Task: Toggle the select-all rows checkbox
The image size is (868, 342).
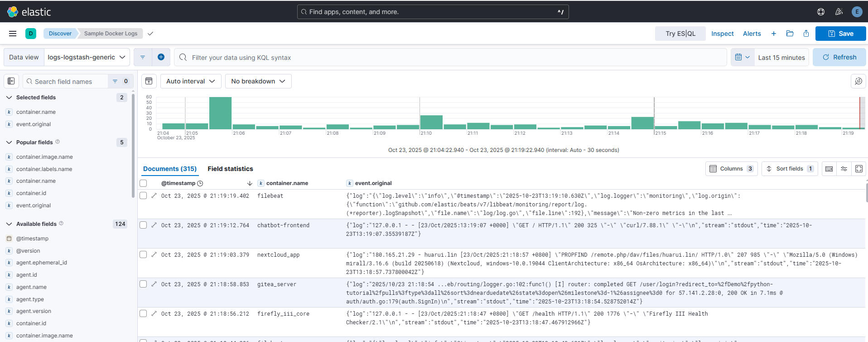Action: point(143,183)
